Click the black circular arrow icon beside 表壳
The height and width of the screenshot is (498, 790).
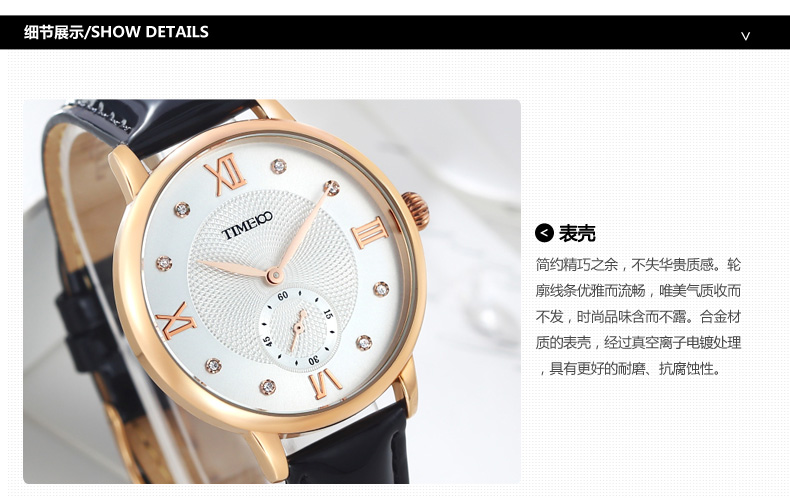pyautogui.click(x=544, y=233)
